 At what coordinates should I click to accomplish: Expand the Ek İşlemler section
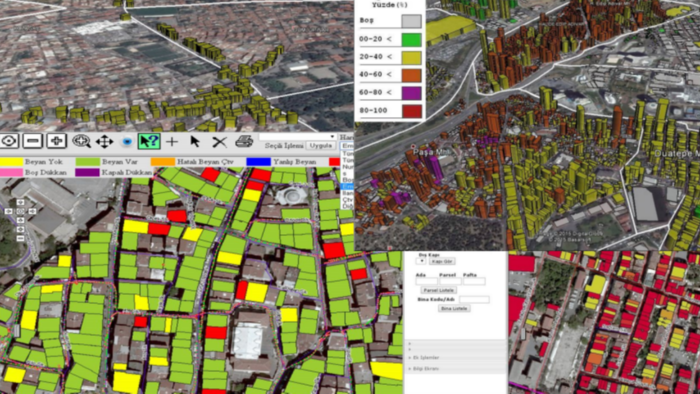[456, 357]
